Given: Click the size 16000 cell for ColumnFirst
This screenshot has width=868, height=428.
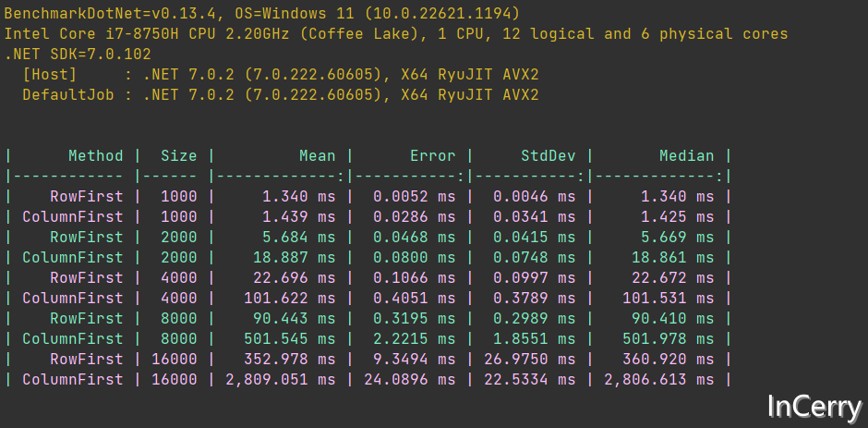Looking at the screenshot, I should (175, 379).
